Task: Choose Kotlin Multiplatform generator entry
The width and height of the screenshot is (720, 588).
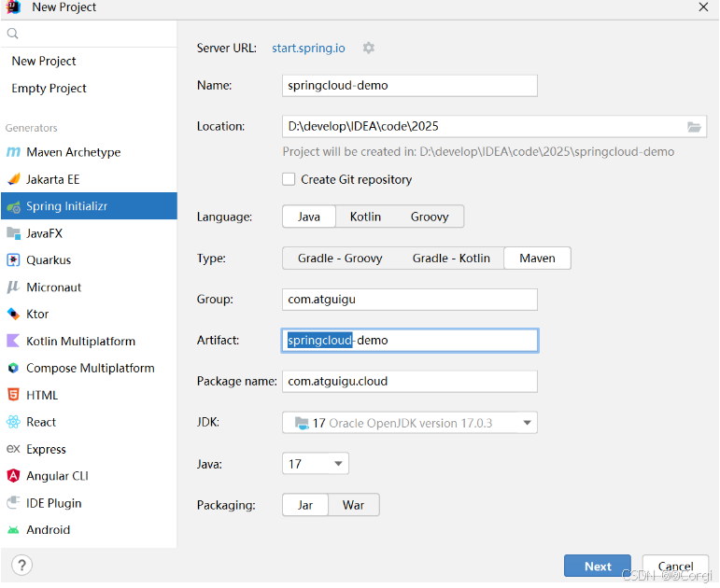Action: click(89, 341)
